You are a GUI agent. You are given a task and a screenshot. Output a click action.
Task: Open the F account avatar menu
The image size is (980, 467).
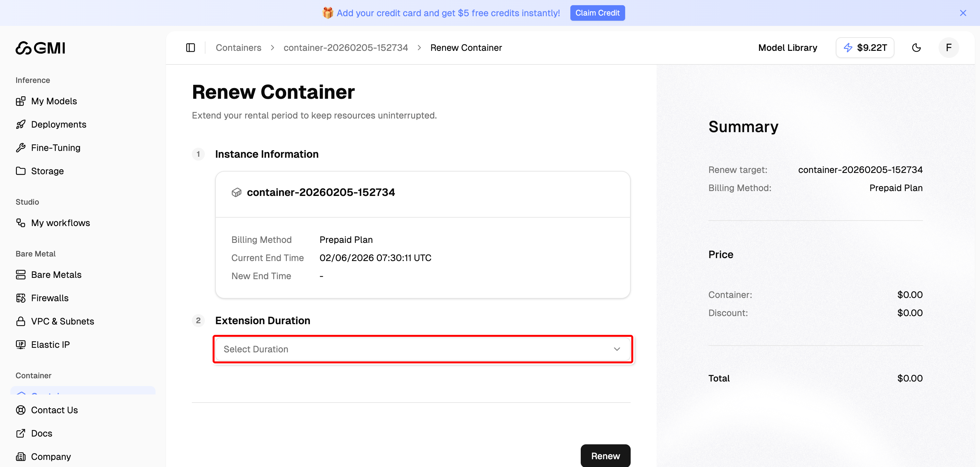949,48
